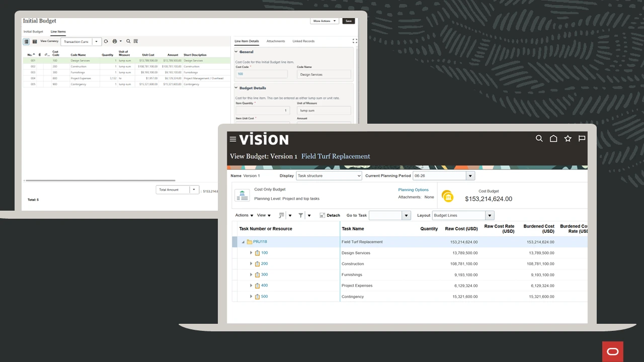Open the Display Task structure dropdown
Screen dimensions: 644x362
(x=329, y=176)
